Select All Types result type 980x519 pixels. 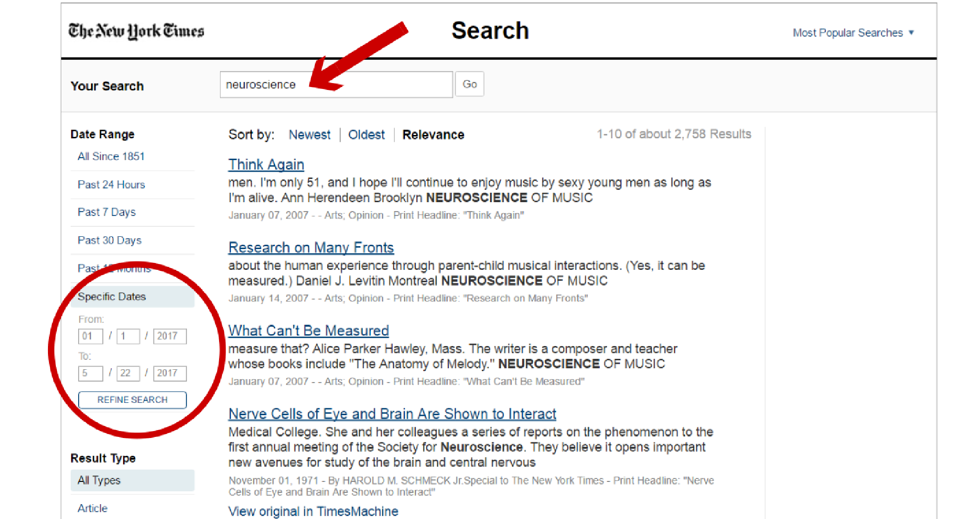coord(133,480)
